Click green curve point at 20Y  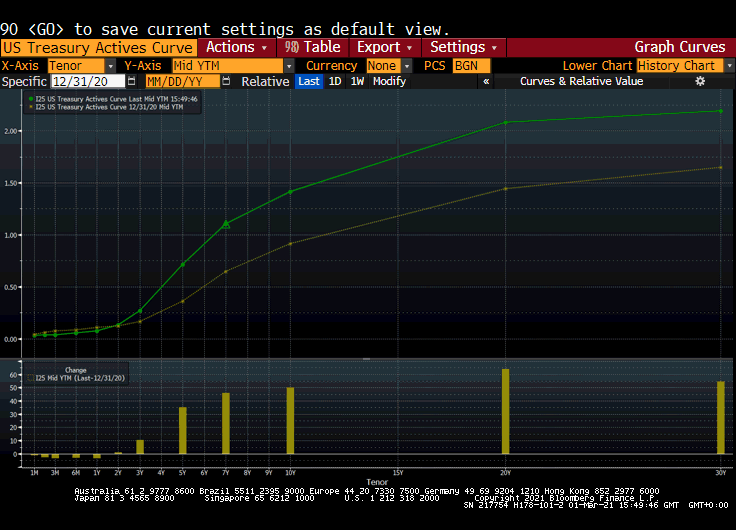coord(506,123)
